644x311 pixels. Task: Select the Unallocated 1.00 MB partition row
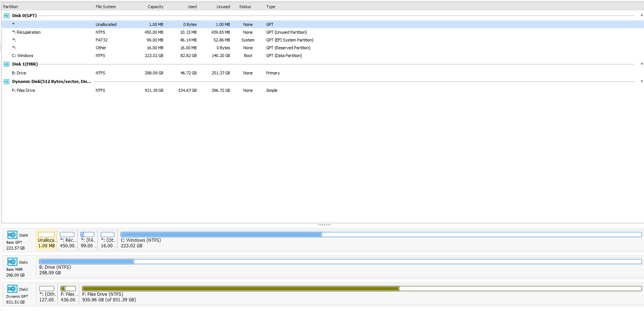323,24
